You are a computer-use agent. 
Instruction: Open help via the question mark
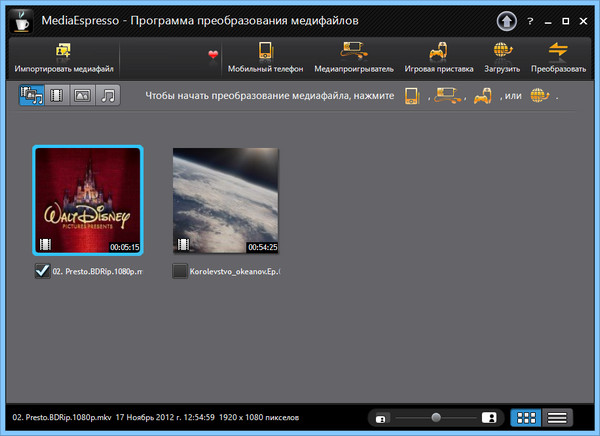(530, 21)
